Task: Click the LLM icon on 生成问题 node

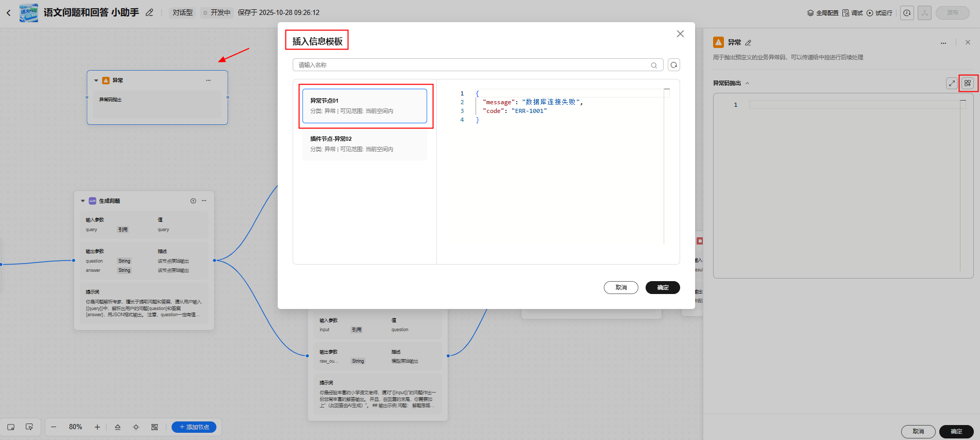Action: coord(93,201)
